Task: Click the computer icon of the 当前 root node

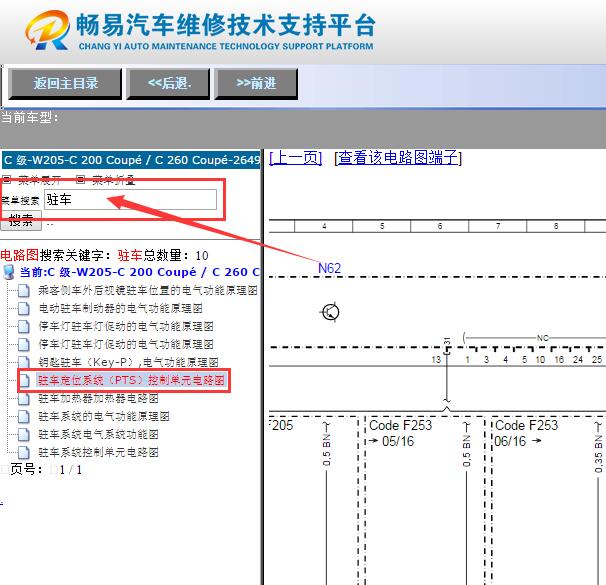Action: pyautogui.click(x=9, y=272)
